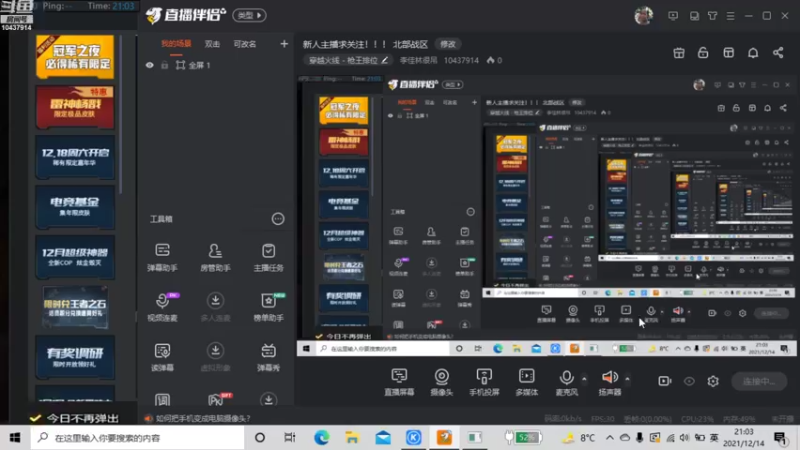Screen dimensions: 800x450
Task: Open the taskbar clock showing 21:03
Action: 743,438
